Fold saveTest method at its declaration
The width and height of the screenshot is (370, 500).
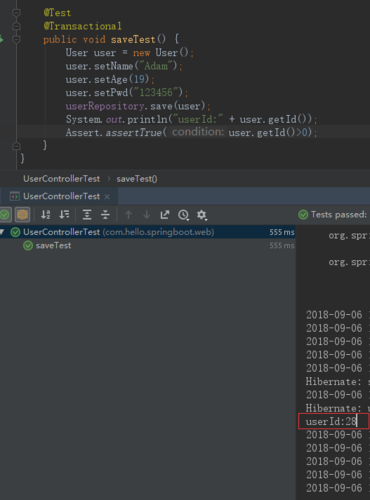pyautogui.click(x=16, y=39)
